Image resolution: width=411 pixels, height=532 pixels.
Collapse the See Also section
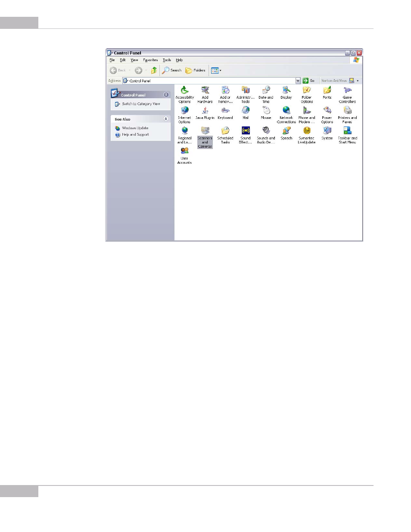[166, 119]
